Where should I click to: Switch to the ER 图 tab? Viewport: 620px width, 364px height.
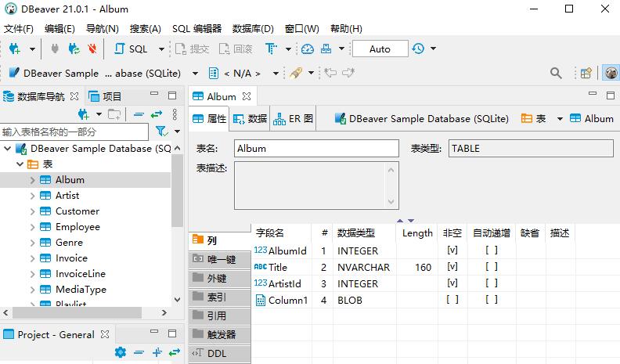[x=294, y=118]
